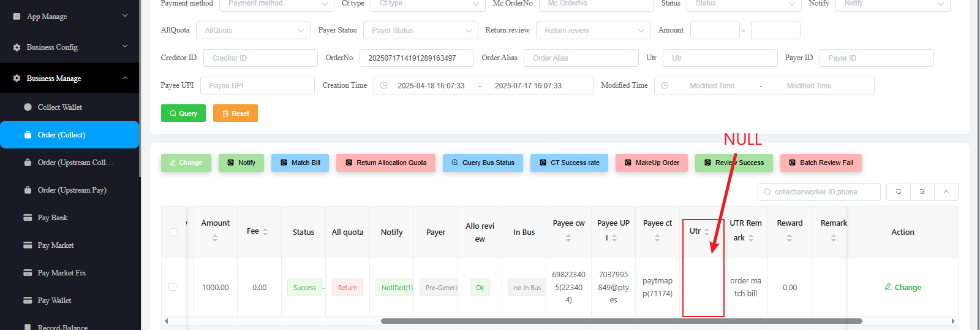This screenshot has height=330, width=980.
Task: Click the green Query button
Action: pyautogui.click(x=183, y=113)
